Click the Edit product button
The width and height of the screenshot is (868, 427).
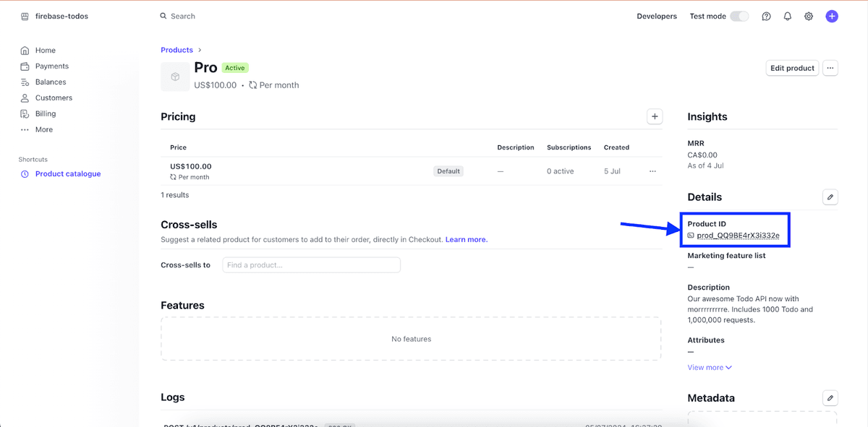[791, 67]
